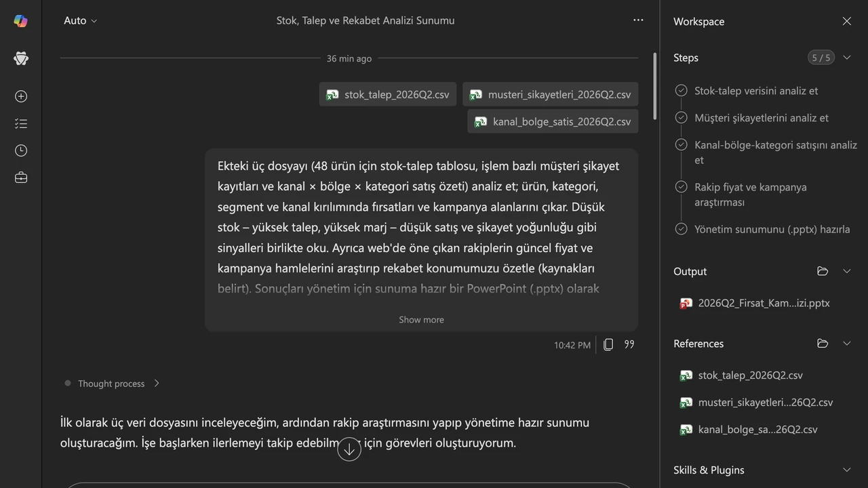Click the 5 / 5 steps progress badge
This screenshot has width=868, height=488.
pos(821,58)
